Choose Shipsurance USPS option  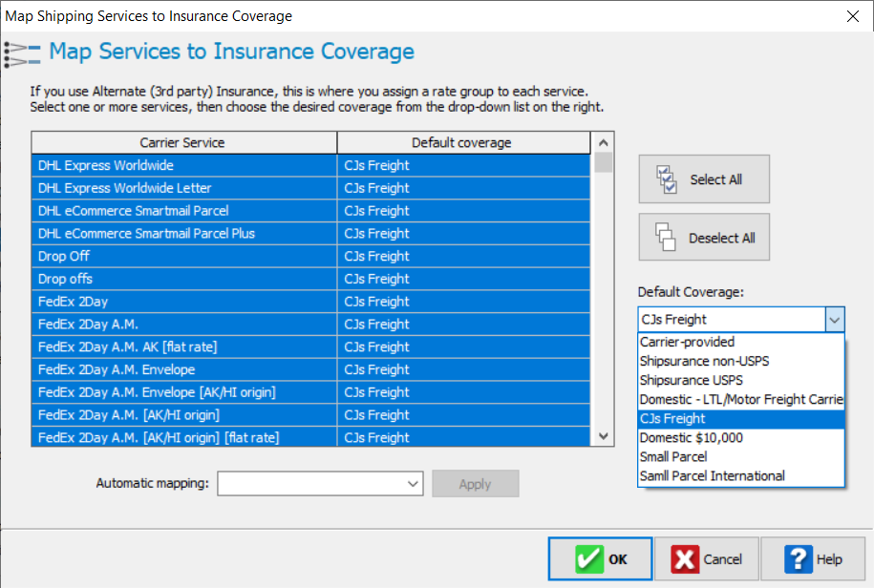(x=741, y=380)
